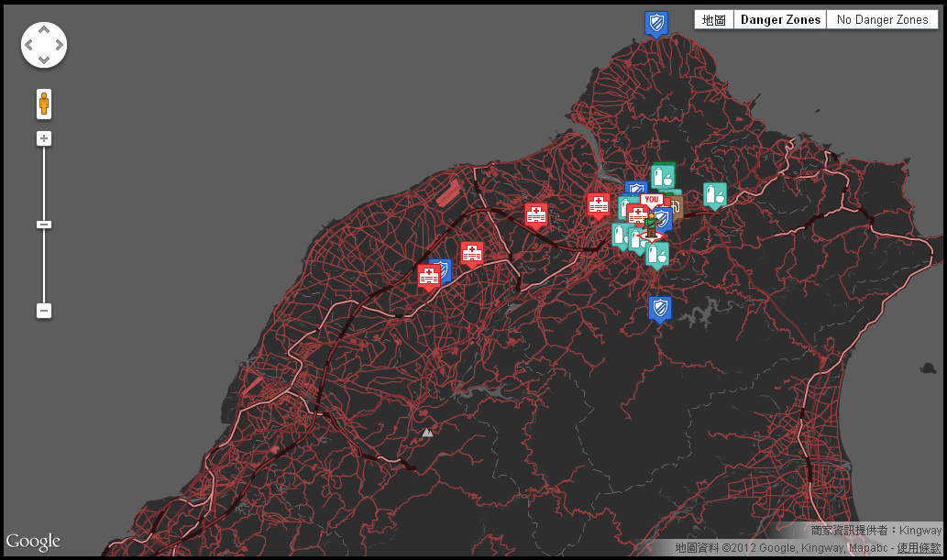Click the police shield marker at map top
The width and height of the screenshot is (947, 560).
pyautogui.click(x=655, y=23)
